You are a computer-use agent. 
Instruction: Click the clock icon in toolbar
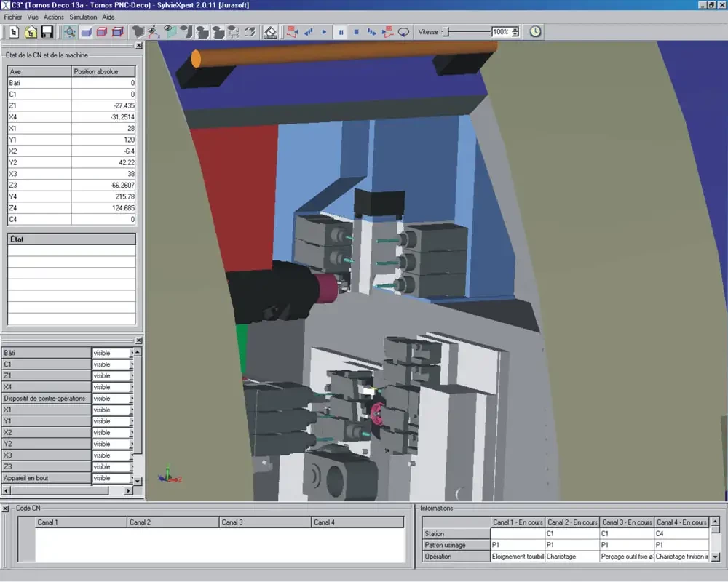click(535, 32)
